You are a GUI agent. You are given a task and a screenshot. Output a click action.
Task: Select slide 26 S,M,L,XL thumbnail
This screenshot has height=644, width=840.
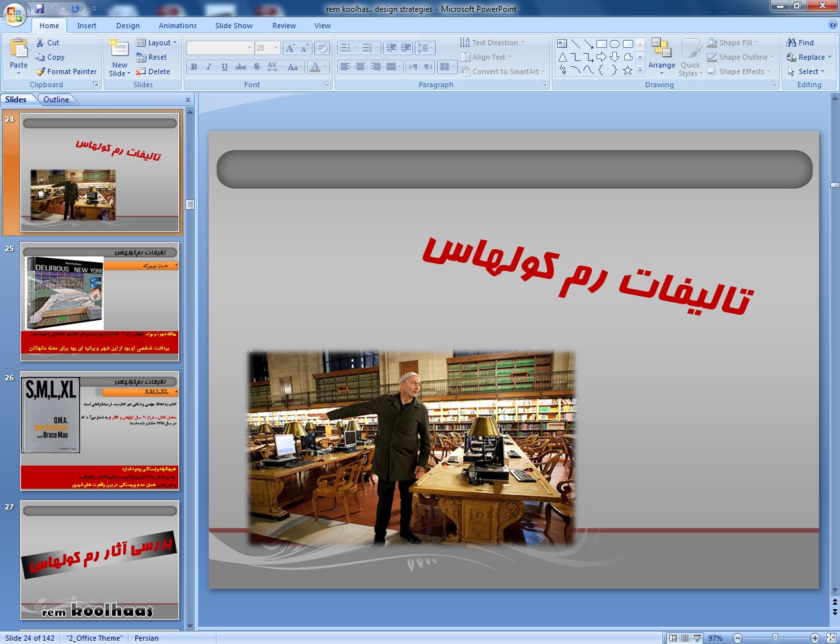click(x=100, y=430)
